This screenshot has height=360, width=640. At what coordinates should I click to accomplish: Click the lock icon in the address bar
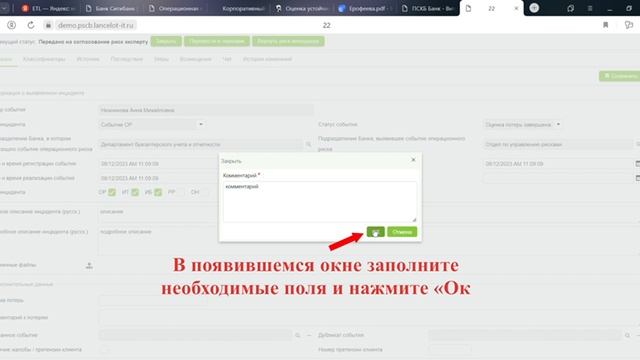(48, 25)
